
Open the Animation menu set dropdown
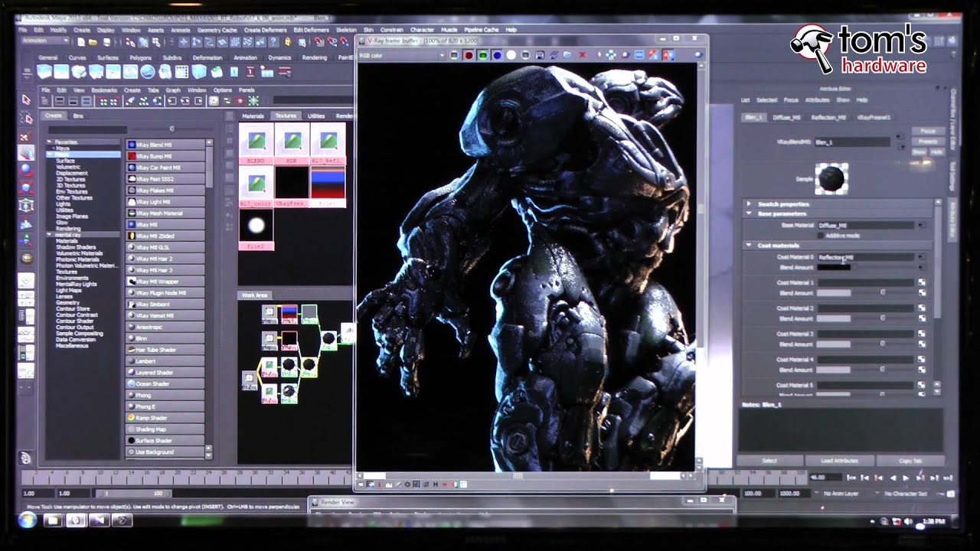[x=44, y=41]
